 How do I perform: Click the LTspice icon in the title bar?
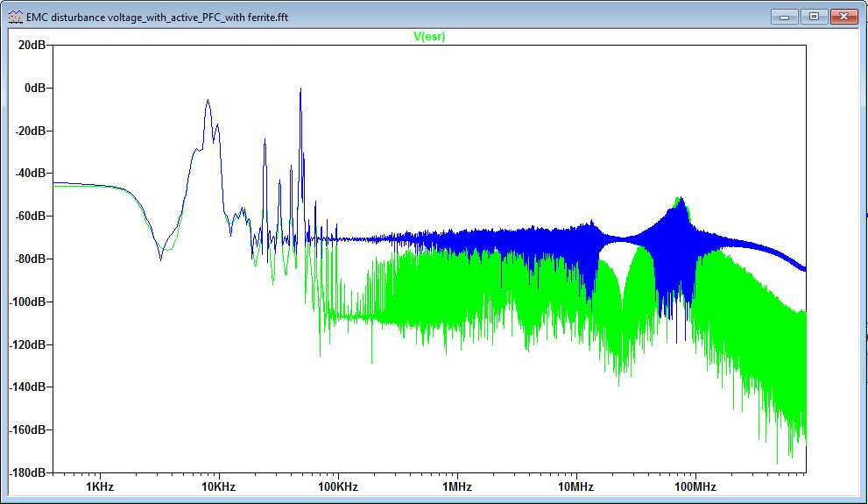coord(16,18)
